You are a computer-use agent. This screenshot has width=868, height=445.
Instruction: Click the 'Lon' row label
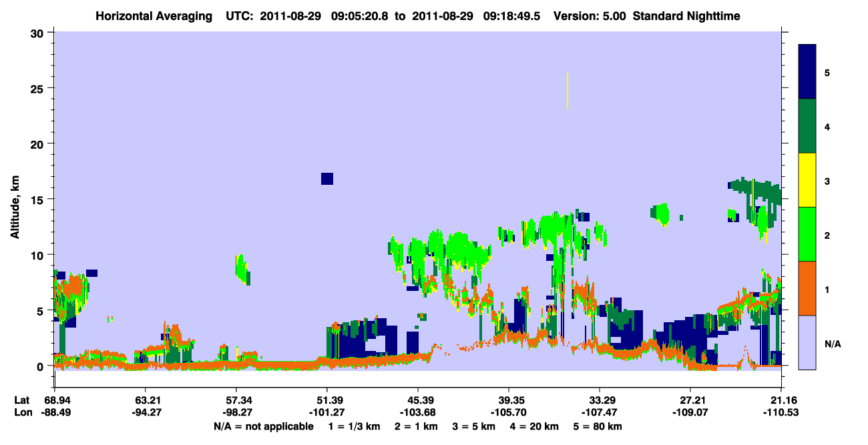22,413
